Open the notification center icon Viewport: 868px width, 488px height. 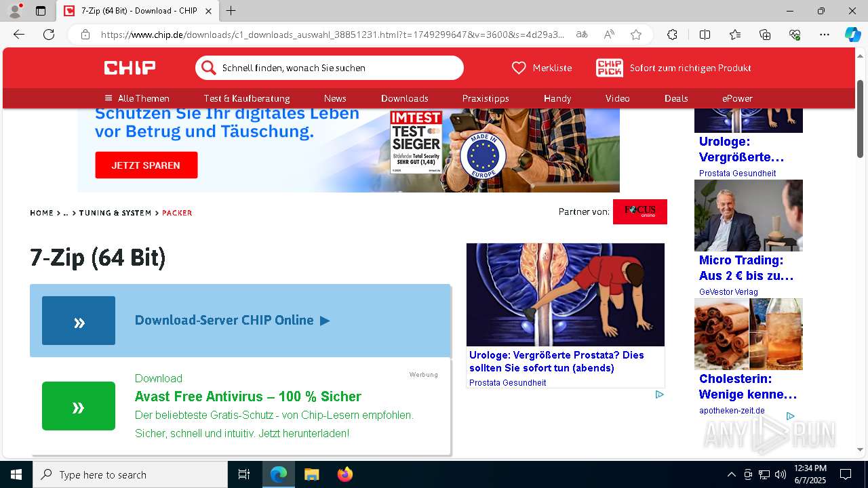846,474
